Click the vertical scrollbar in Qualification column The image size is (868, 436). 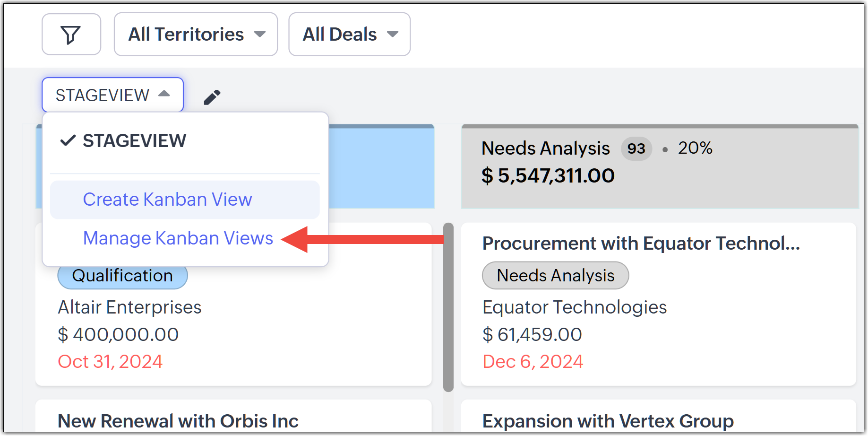448,307
